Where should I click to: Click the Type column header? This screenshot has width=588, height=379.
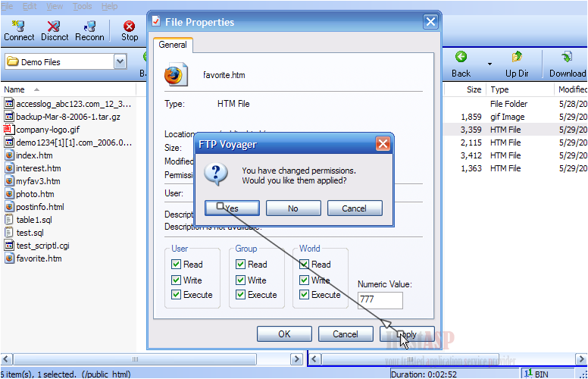[520, 89]
